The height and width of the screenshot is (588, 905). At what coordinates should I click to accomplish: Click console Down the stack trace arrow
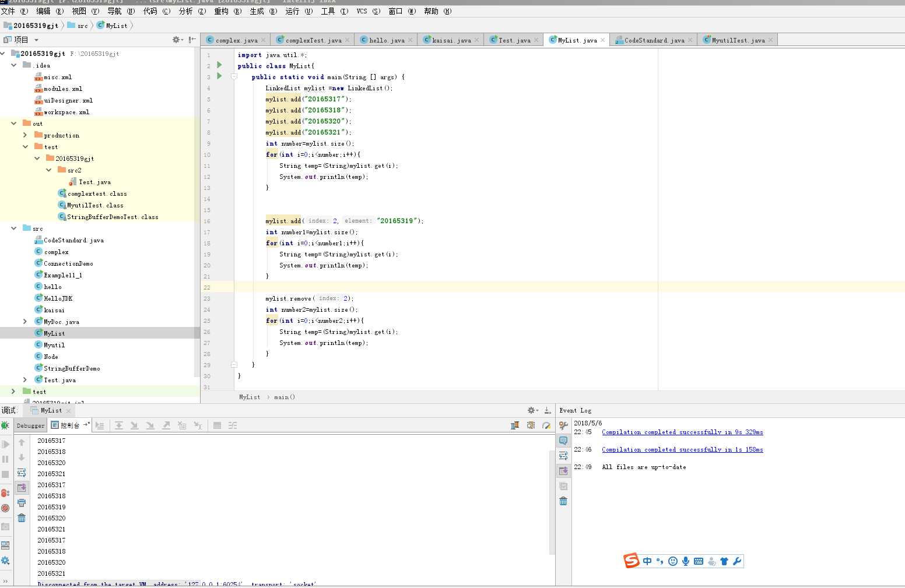(x=22, y=457)
